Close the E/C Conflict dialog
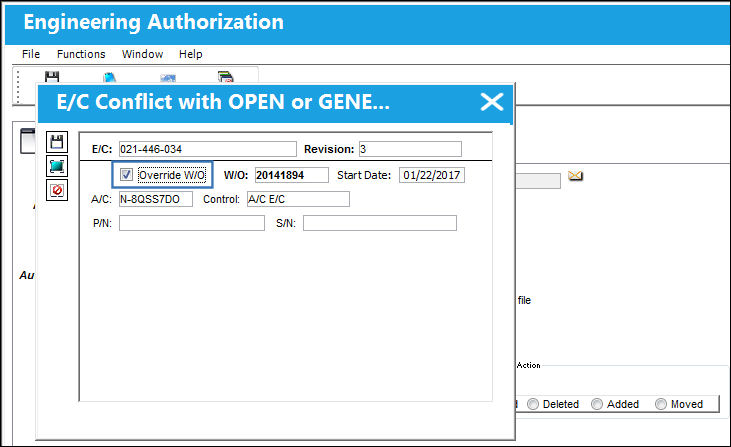The width and height of the screenshot is (731, 447). 492,102
